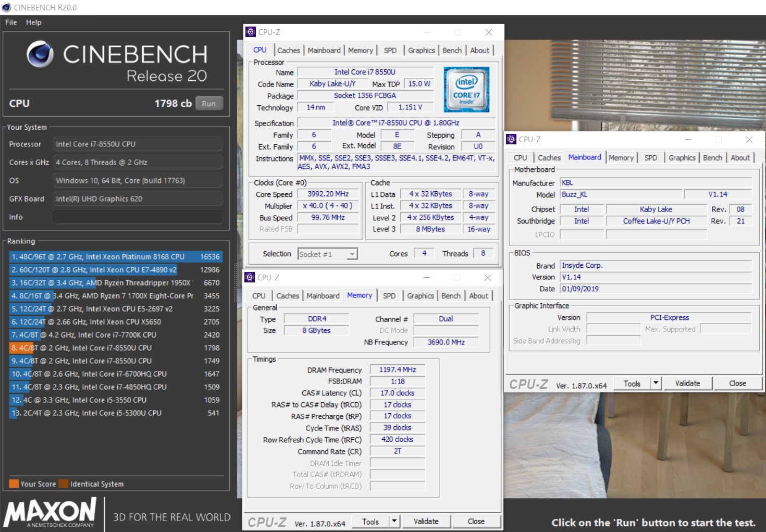Click the orange Your Score legend swatch
The image size is (766, 532).
point(14,484)
